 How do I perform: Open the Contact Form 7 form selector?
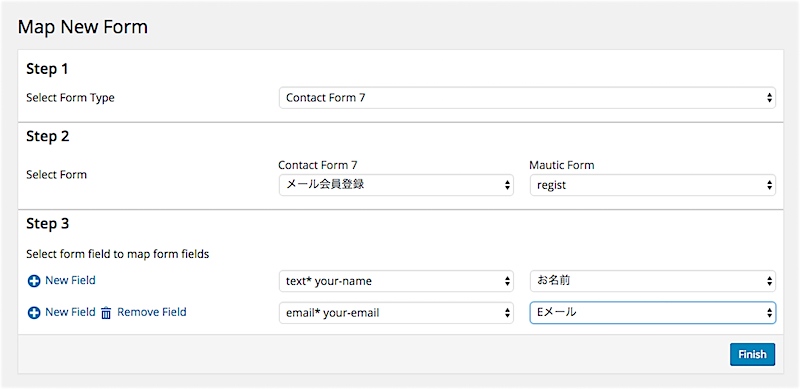(x=396, y=185)
